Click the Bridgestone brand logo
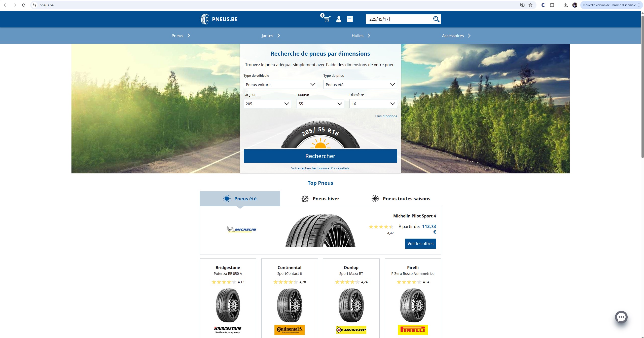 [x=228, y=330]
